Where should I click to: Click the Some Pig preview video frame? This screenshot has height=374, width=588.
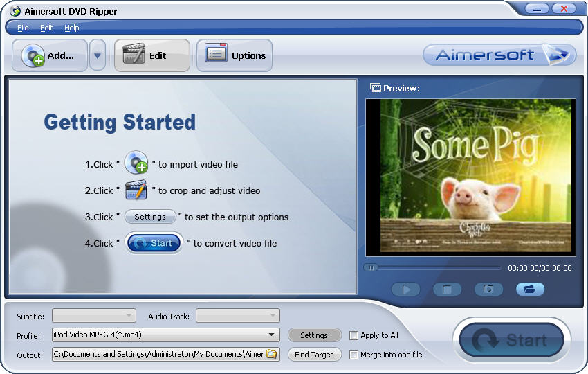(470, 177)
